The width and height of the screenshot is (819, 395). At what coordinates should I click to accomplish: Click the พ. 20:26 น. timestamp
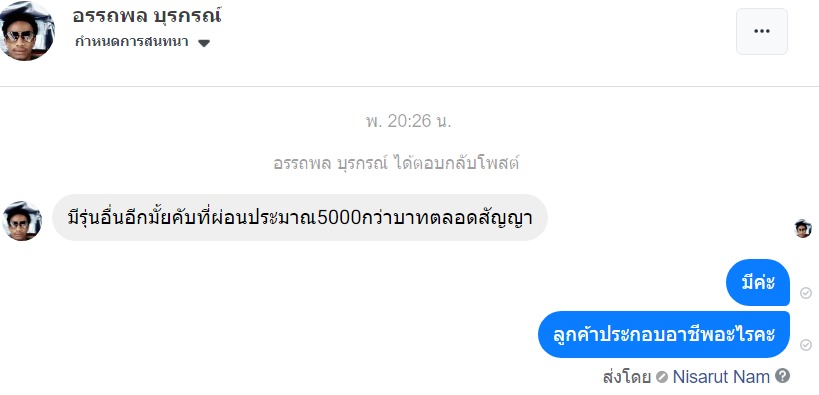[408, 122]
